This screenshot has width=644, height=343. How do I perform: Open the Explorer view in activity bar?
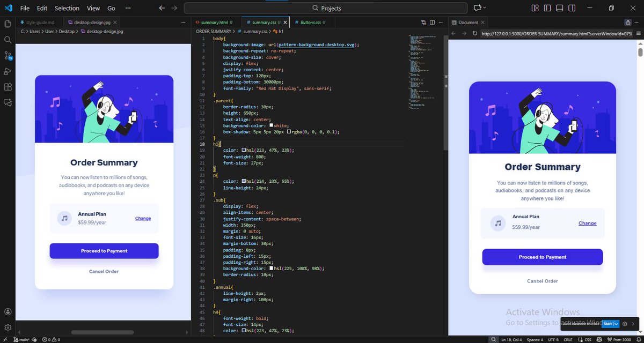tap(8, 24)
